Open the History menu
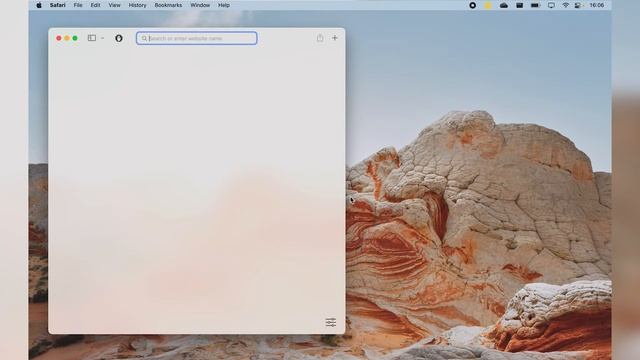The width and height of the screenshot is (640, 360). (137, 5)
